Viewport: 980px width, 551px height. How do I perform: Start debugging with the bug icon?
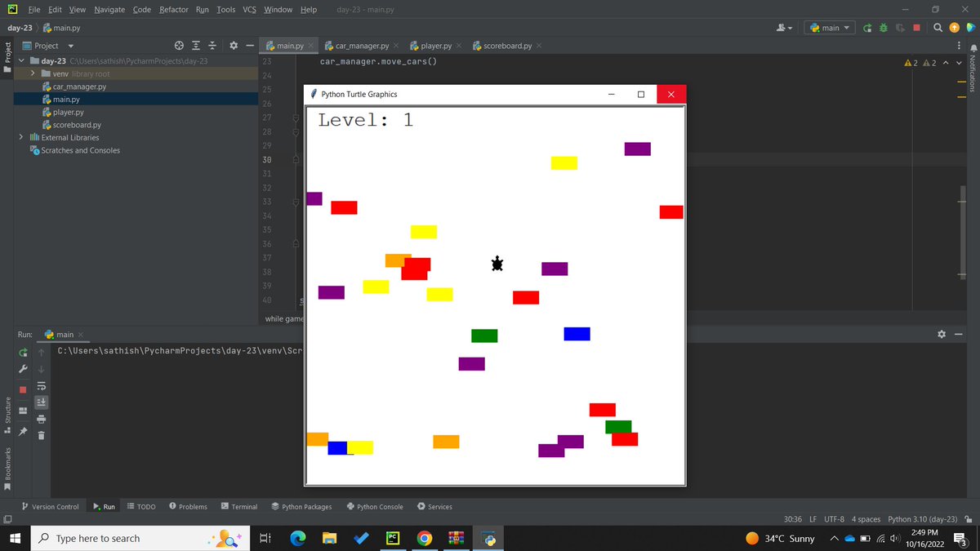pos(884,28)
